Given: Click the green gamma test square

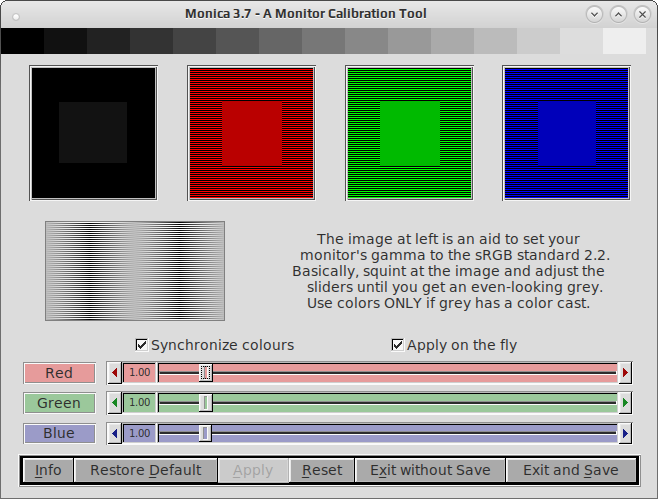Looking at the screenshot, I should (x=410, y=133).
